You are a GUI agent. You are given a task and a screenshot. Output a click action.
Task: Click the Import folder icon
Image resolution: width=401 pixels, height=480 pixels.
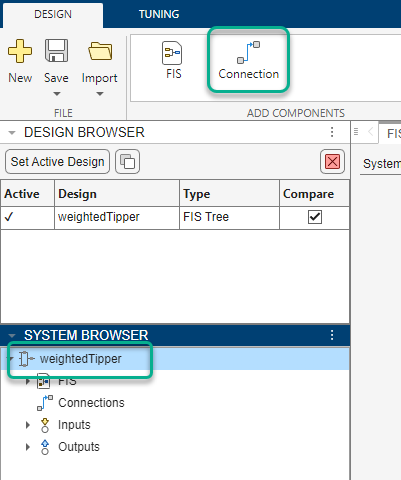pos(100,51)
